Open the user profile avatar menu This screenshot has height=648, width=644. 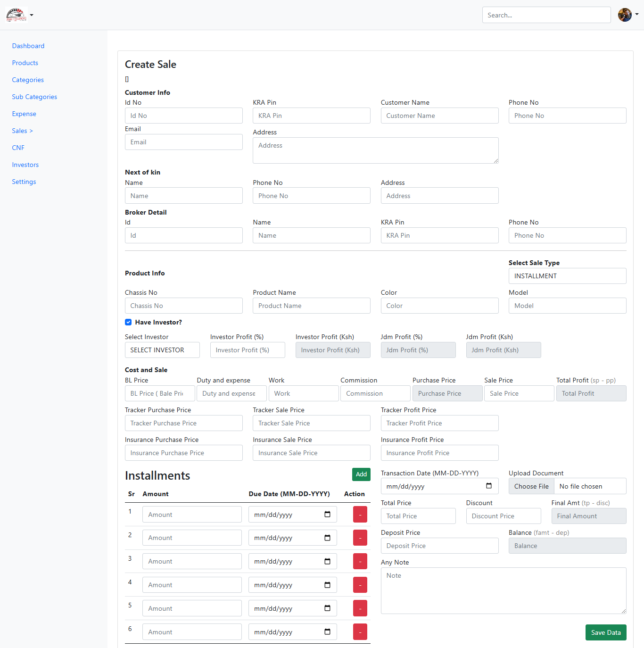click(625, 15)
